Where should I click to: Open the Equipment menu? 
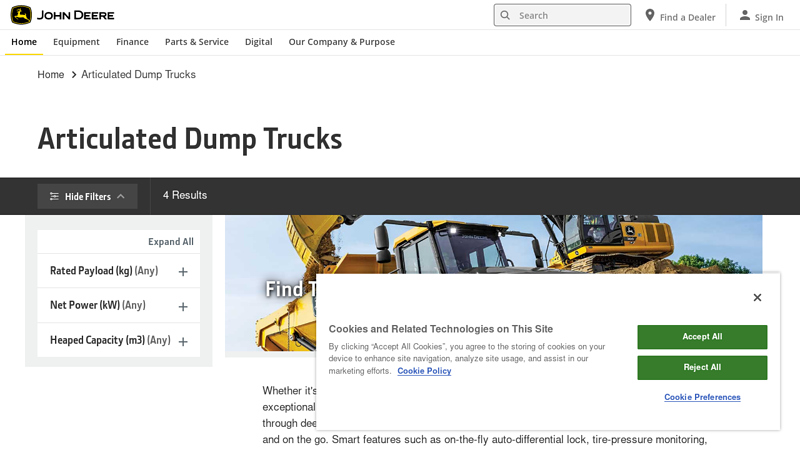click(76, 42)
